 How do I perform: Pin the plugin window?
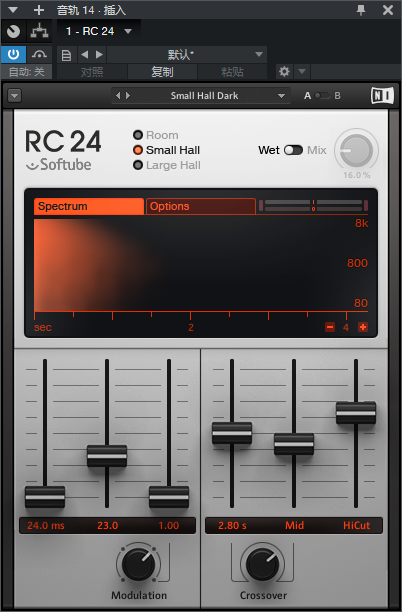tap(361, 10)
